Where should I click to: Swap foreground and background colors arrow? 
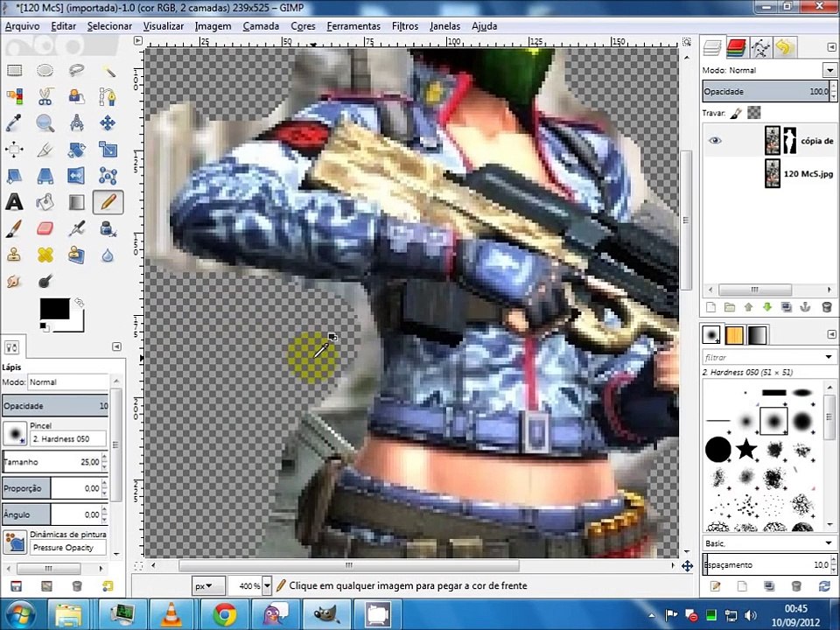(x=80, y=303)
